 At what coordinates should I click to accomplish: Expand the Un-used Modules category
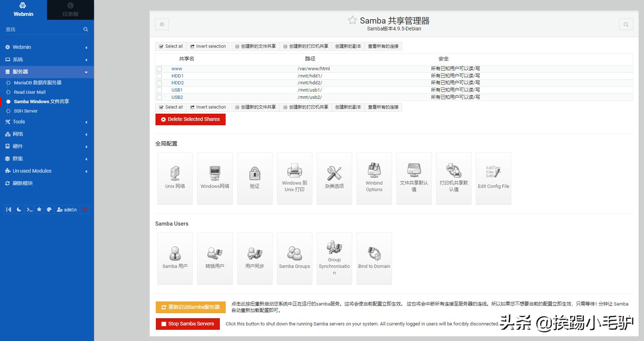coord(47,171)
